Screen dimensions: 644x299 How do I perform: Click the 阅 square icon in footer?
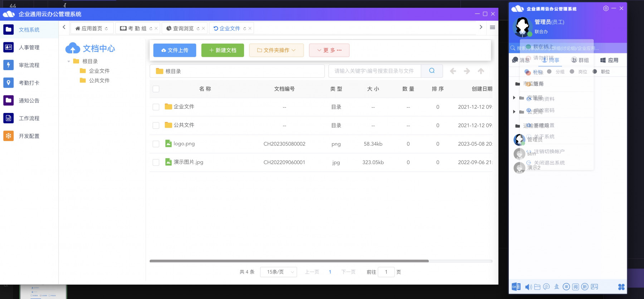[575, 286]
